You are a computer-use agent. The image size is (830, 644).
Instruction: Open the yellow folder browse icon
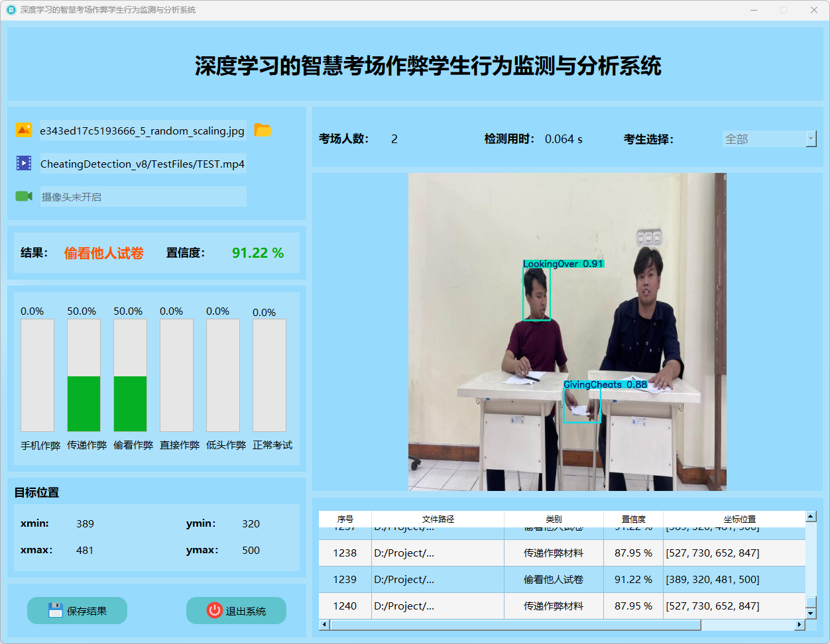[263, 131]
